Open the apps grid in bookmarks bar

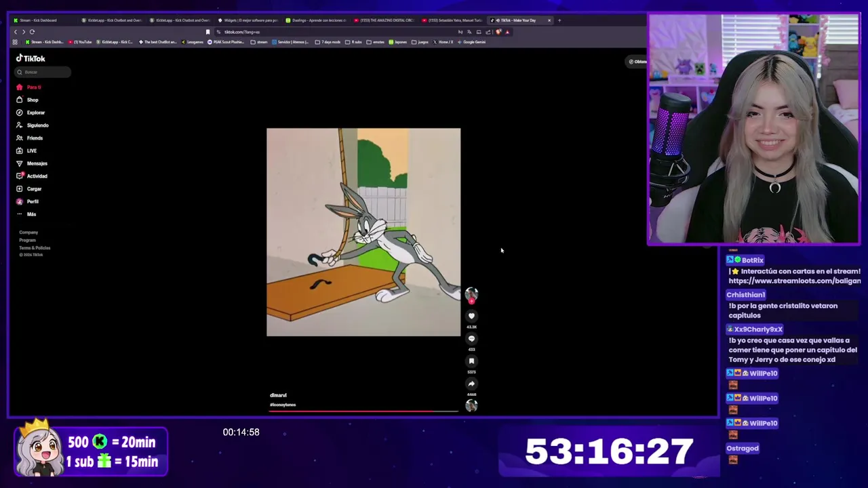coord(15,42)
